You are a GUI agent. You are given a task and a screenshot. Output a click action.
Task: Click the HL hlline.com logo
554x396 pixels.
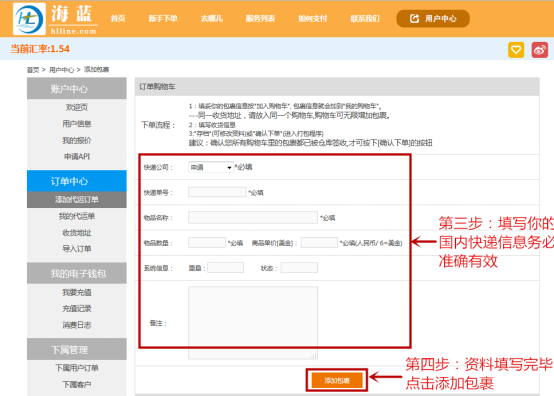55,19
